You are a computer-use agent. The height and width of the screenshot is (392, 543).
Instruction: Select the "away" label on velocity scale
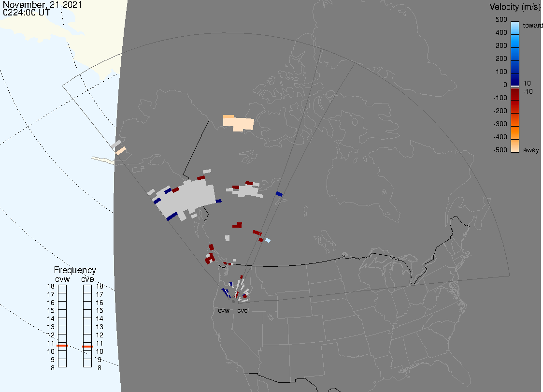[x=531, y=150]
